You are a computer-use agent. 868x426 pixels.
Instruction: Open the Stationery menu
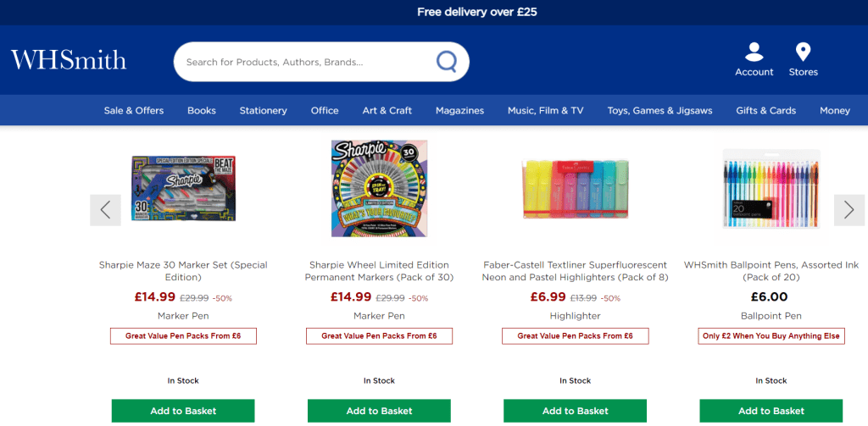pos(263,110)
